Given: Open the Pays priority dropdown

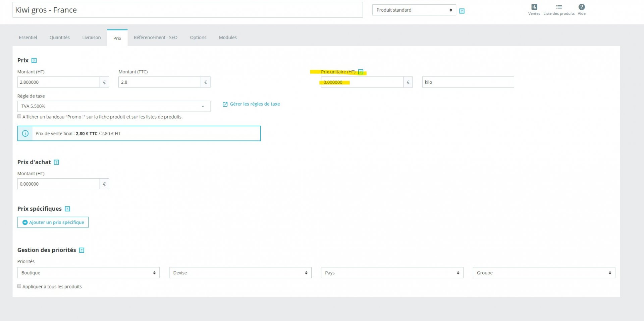Looking at the screenshot, I should (x=392, y=273).
